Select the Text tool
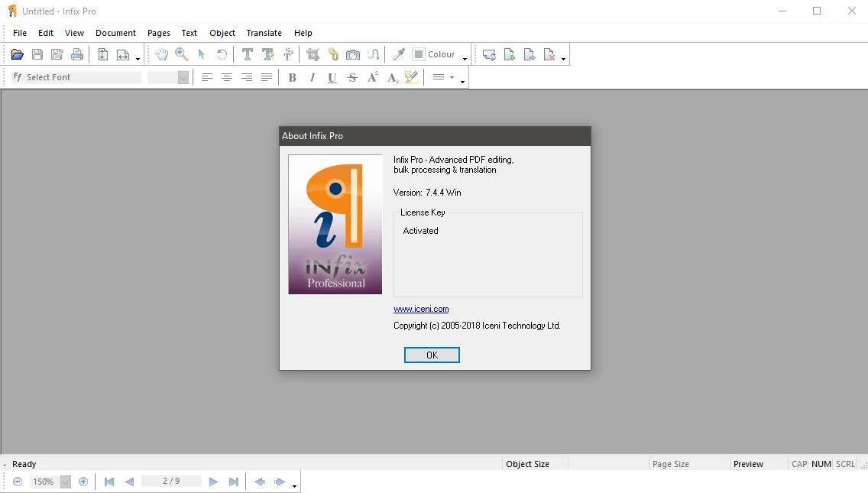868x493 pixels. [248, 54]
